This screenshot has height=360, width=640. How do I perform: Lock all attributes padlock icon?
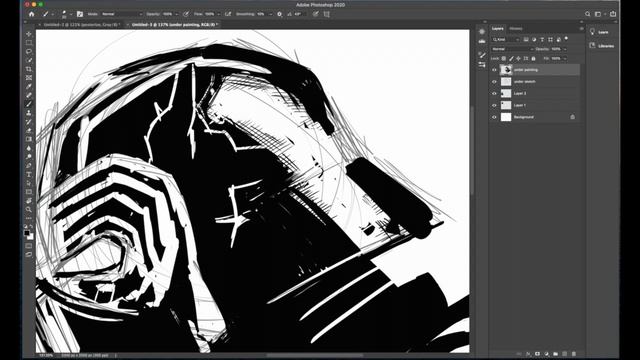click(533, 59)
